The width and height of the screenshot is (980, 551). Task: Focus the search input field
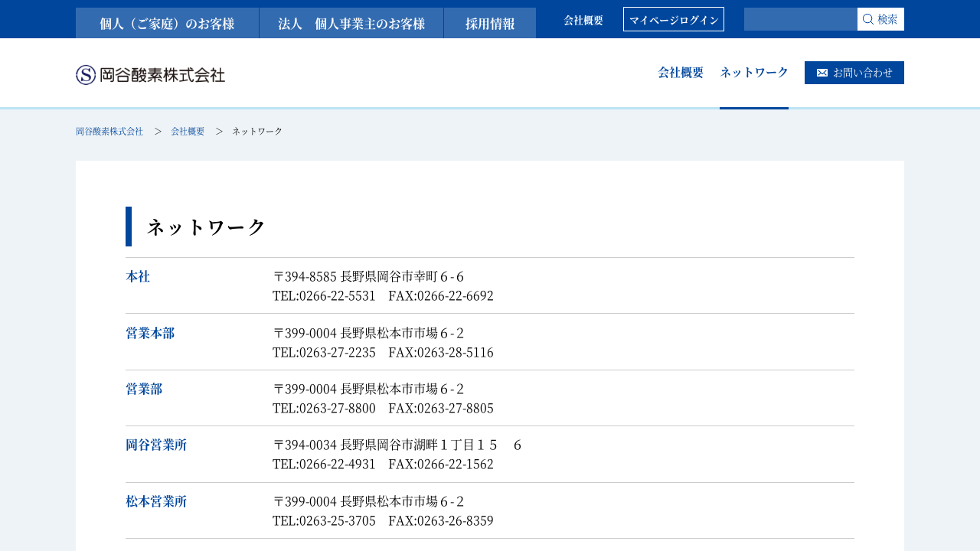(801, 19)
